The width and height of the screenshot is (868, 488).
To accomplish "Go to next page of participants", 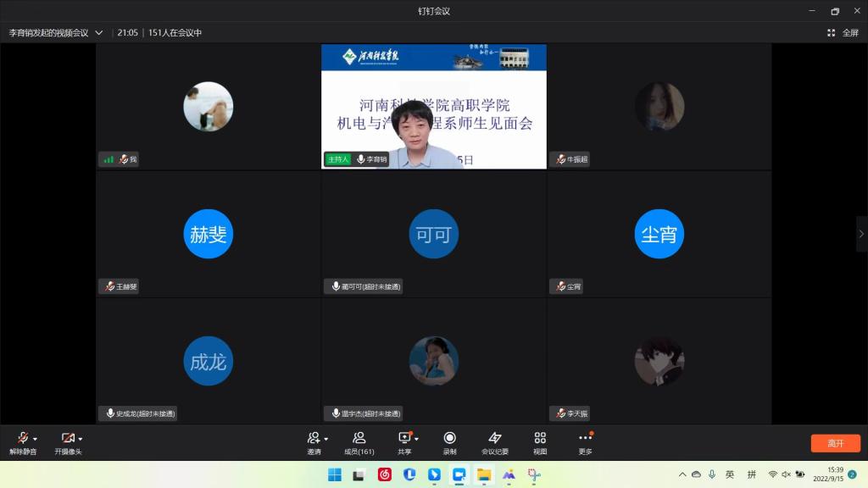I will pos(861,234).
